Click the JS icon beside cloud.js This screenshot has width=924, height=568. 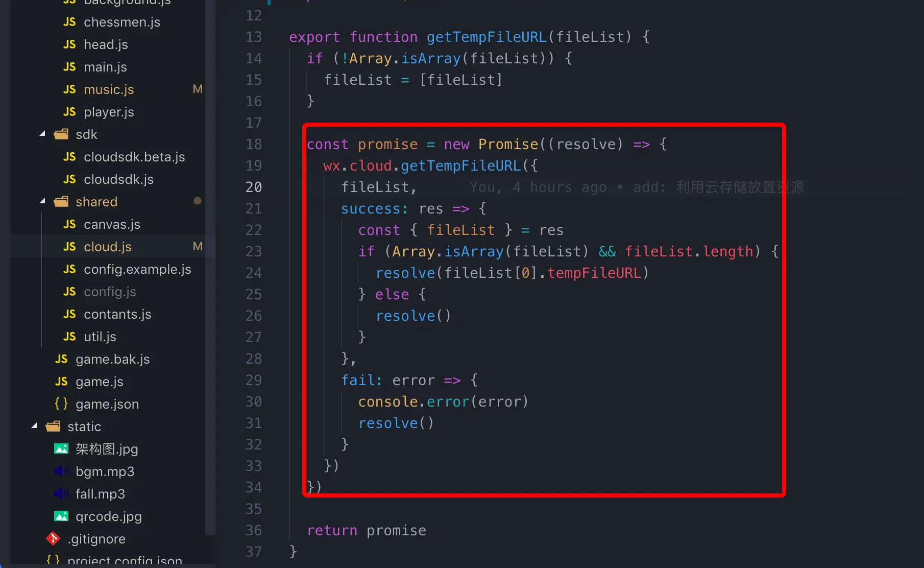click(x=69, y=247)
